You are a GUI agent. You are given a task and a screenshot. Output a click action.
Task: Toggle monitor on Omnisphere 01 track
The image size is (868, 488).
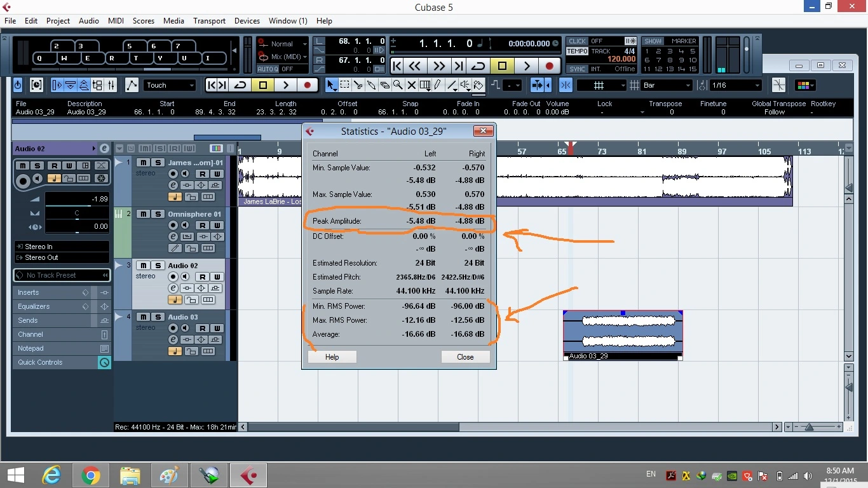point(185,225)
